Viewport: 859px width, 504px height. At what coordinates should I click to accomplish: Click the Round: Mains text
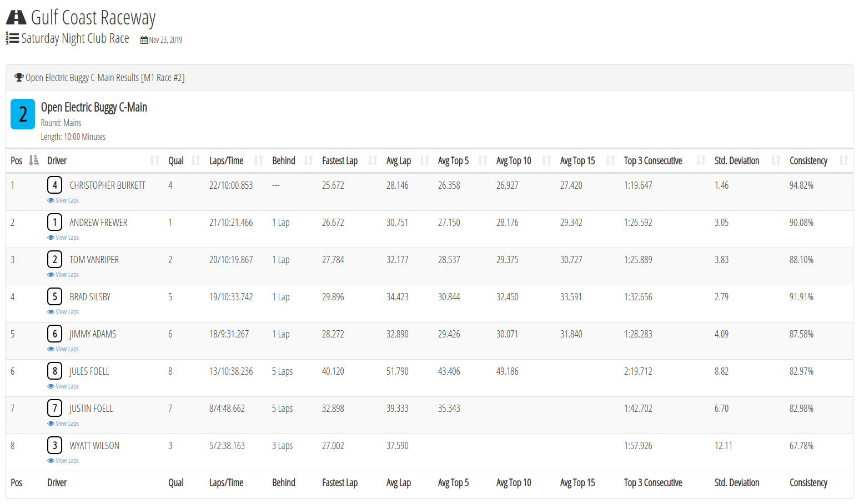61,123
